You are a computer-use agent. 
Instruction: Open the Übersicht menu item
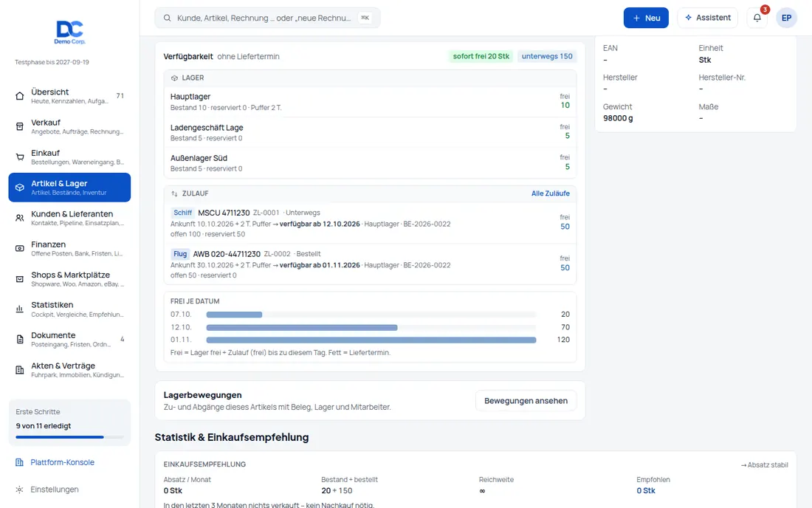(x=69, y=96)
